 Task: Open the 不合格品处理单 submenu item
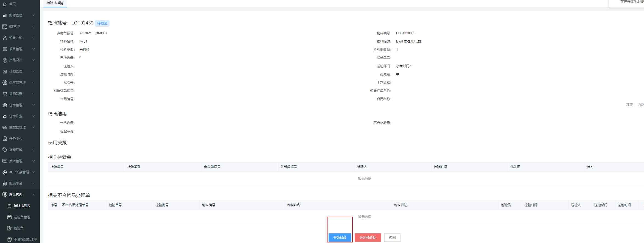25,239
